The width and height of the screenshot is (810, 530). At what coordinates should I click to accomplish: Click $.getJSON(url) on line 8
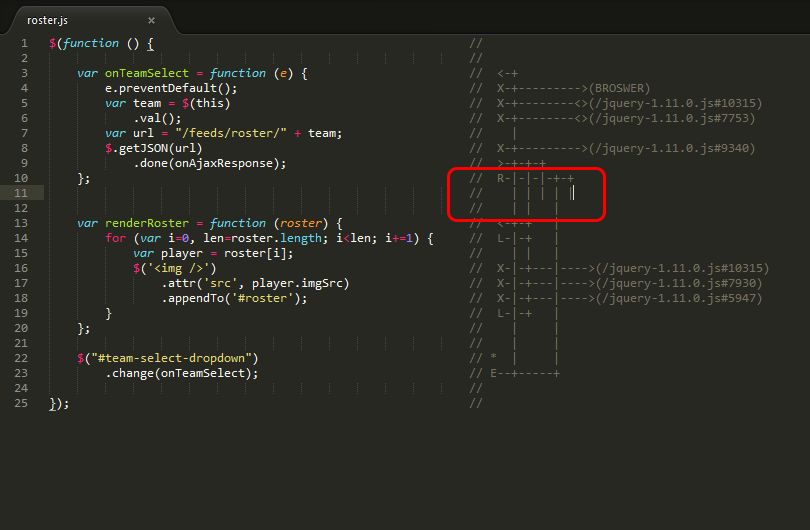click(x=153, y=148)
